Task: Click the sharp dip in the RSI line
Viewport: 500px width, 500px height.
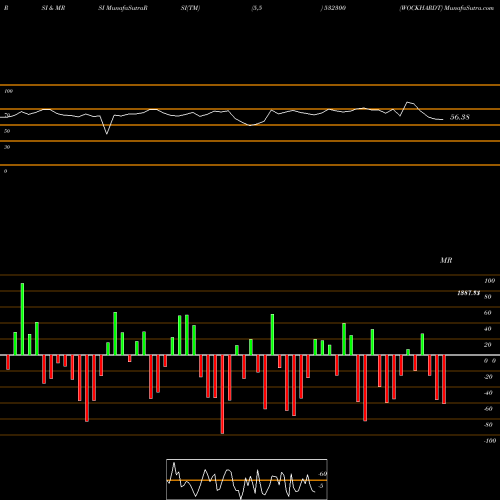Action: tap(107, 134)
